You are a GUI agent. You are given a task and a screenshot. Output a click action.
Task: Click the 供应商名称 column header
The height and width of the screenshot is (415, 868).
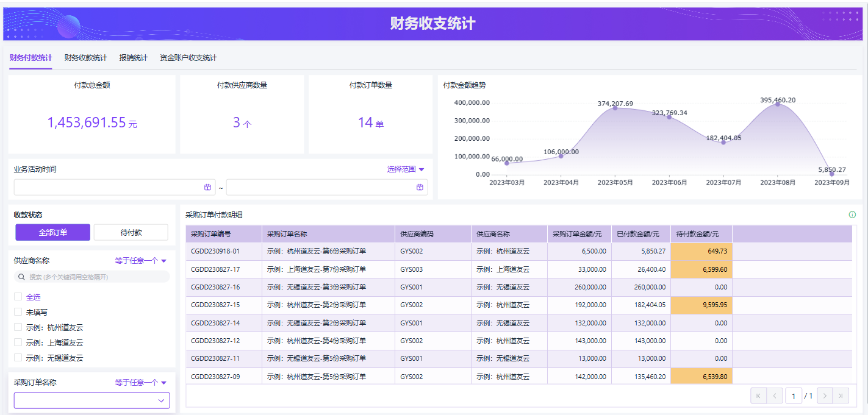tap(509, 234)
